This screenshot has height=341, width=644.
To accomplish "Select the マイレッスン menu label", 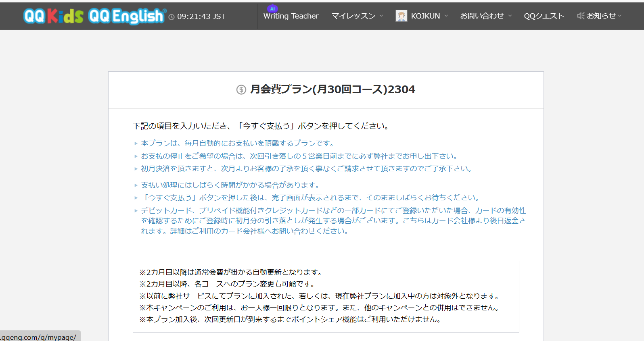I will pos(353,16).
